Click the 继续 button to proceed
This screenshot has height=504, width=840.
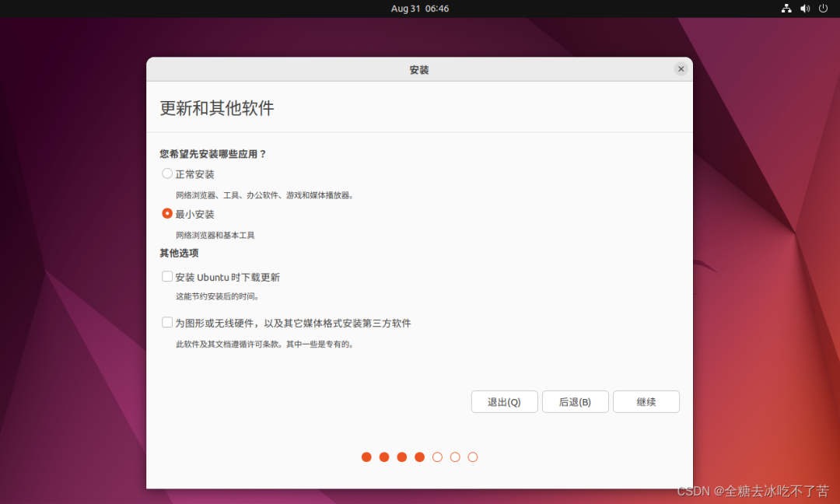tap(646, 402)
